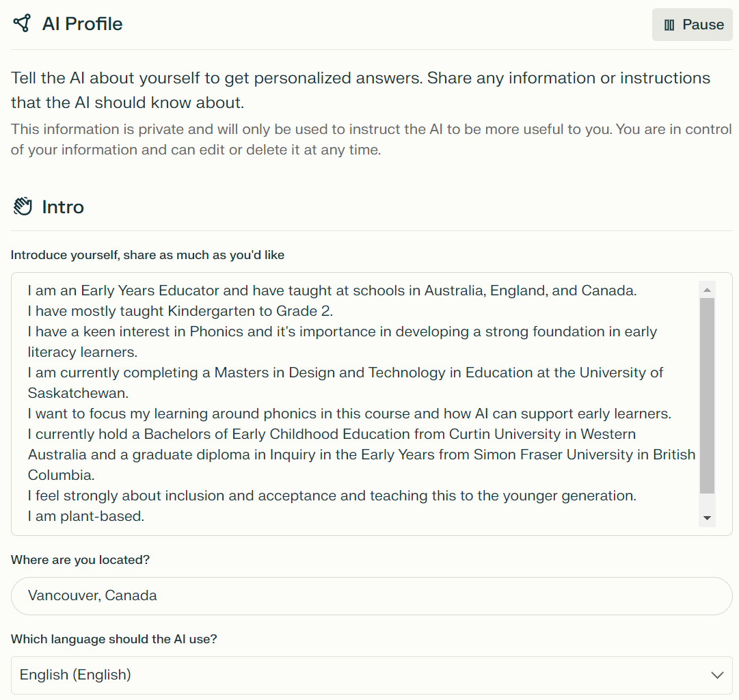
Task: Click the AI Profile heading text
Action: [x=83, y=23]
